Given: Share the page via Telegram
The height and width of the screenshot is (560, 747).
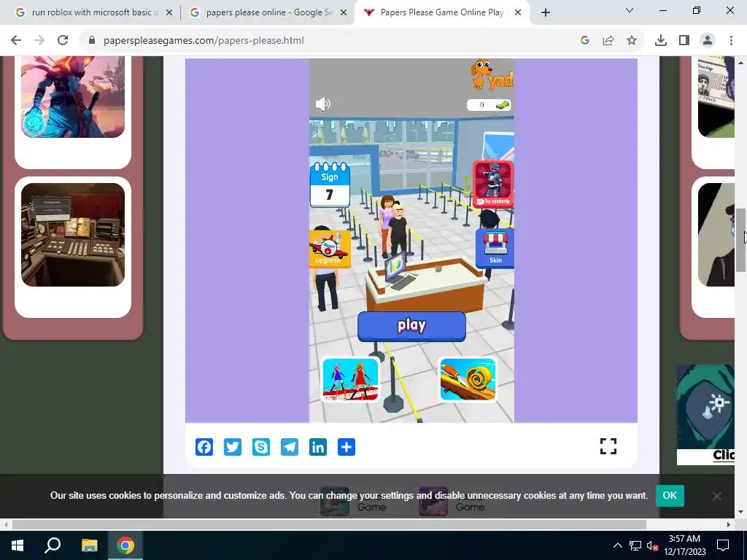Looking at the screenshot, I should click(x=290, y=447).
